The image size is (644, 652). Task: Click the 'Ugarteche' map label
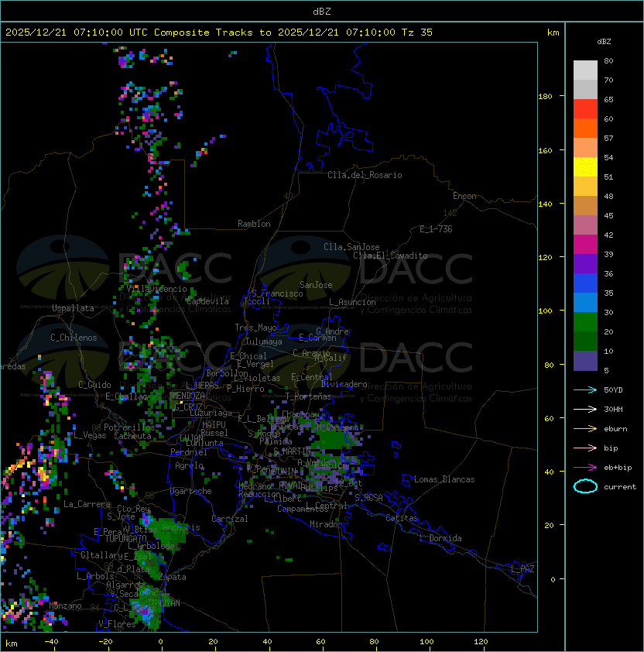191,491
